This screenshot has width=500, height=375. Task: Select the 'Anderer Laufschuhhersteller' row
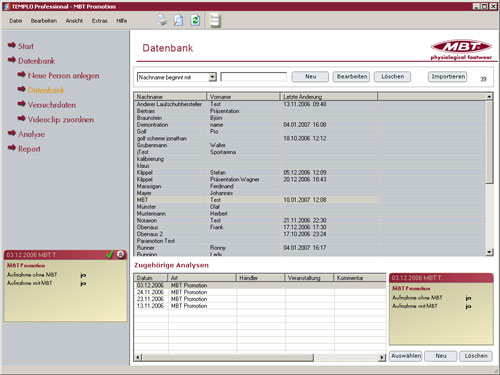pos(256,104)
